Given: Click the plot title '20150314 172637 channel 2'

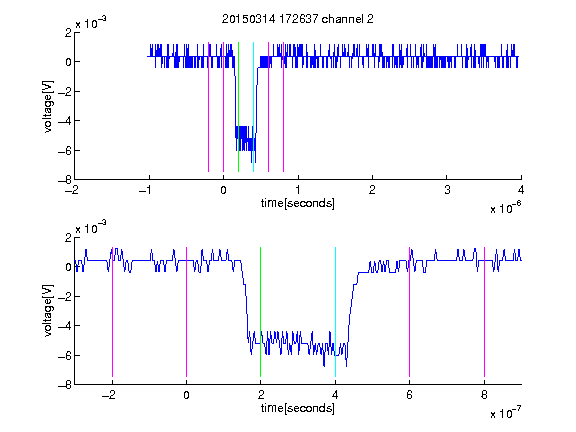Looking at the screenshot, I should pos(298,19).
